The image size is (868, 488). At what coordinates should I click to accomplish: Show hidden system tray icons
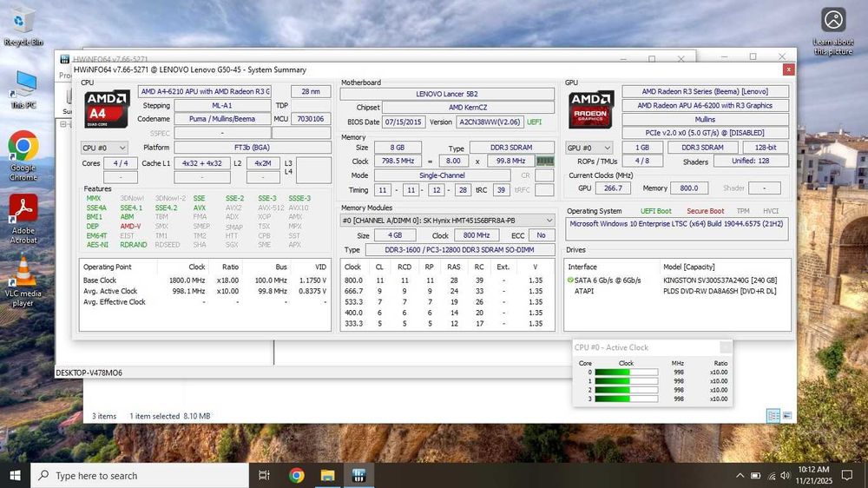point(740,475)
